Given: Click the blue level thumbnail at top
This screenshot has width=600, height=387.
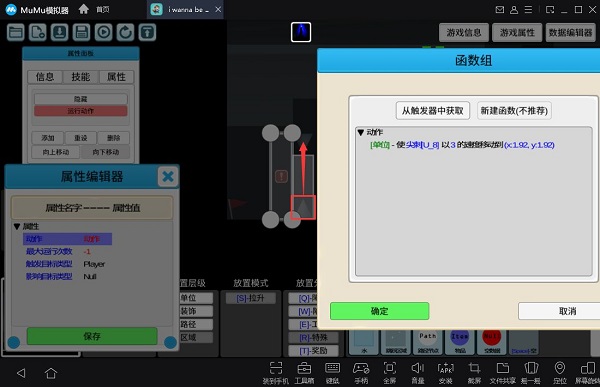Looking at the screenshot, I should [301, 32].
